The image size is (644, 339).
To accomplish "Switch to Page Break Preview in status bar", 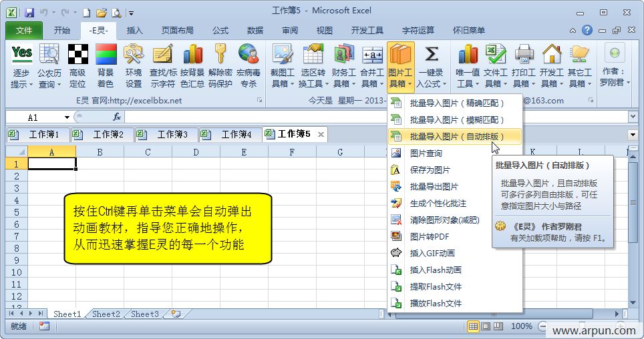I will [498, 326].
